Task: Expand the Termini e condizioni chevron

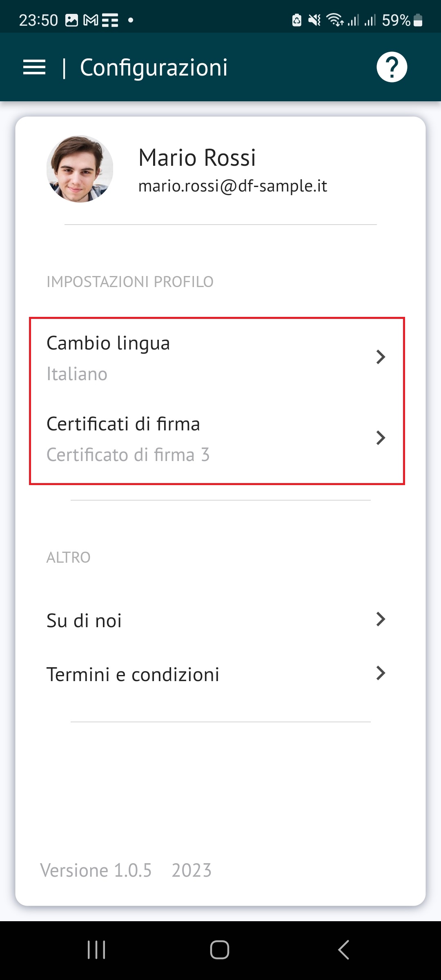Action: click(x=381, y=673)
